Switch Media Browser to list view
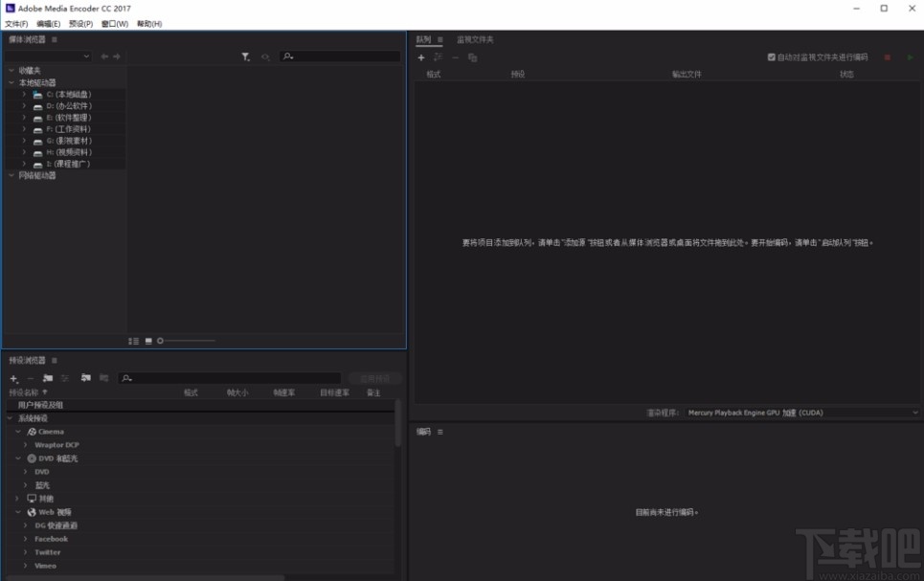The width and height of the screenshot is (924, 581). pyautogui.click(x=134, y=341)
